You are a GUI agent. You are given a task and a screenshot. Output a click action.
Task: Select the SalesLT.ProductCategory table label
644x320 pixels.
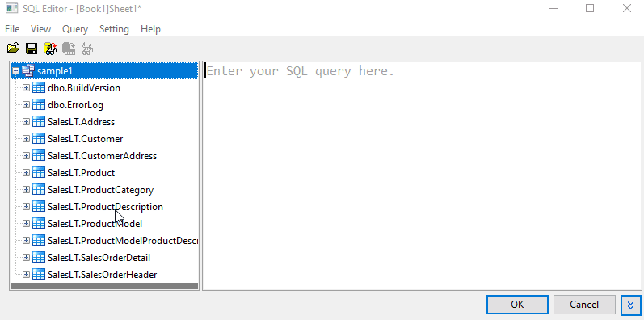(101, 190)
